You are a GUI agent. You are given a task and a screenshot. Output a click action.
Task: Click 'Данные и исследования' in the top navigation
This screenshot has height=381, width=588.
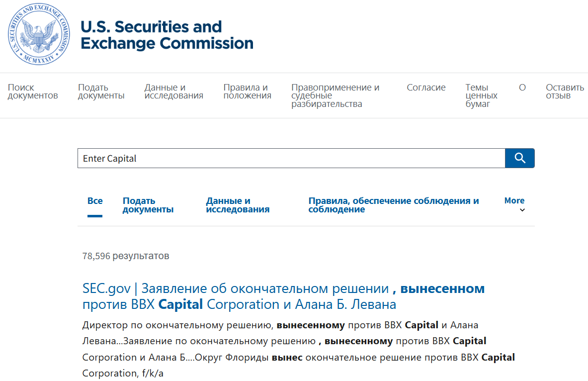pos(173,92)
